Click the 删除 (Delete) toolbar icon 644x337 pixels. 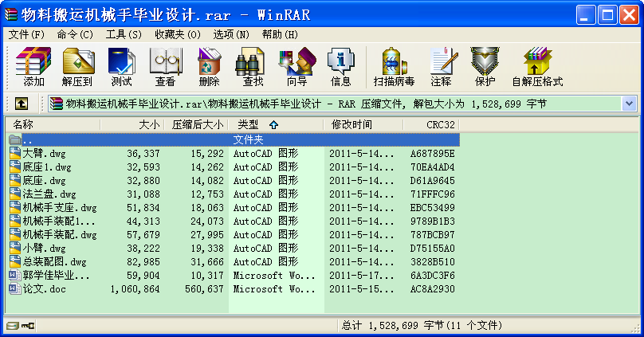(209, 67)
